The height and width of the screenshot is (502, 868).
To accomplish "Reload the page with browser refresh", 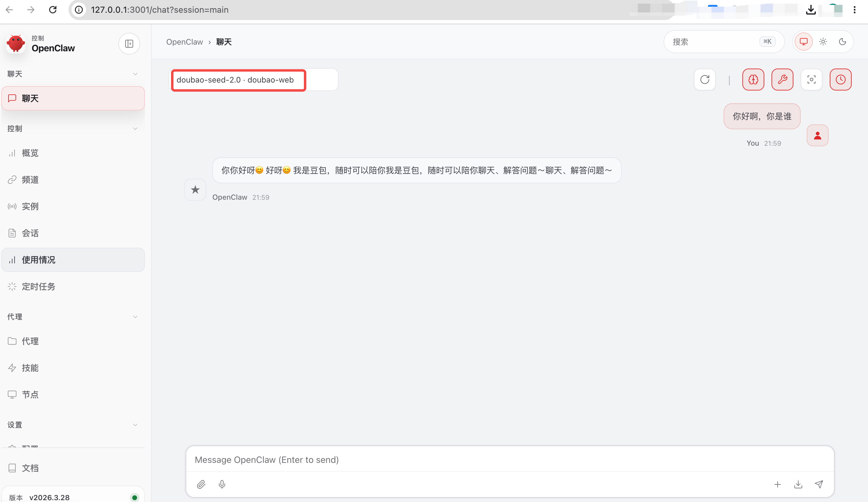I will [x=53, y=10].
